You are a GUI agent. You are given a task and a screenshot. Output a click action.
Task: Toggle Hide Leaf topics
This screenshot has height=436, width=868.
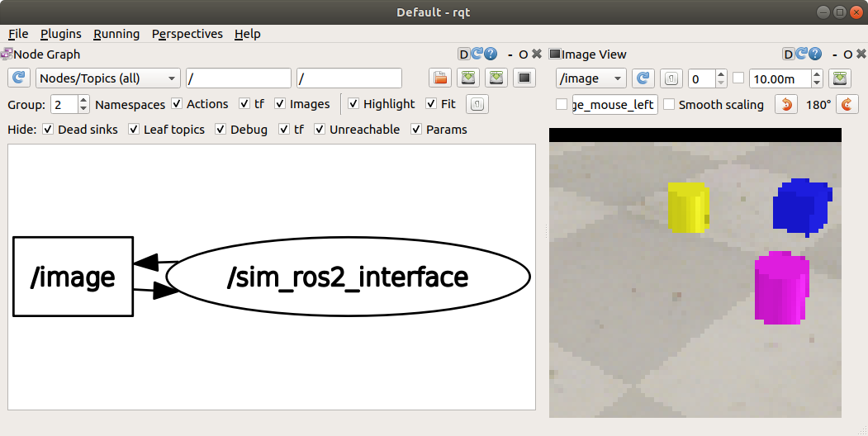pos(134,129)
